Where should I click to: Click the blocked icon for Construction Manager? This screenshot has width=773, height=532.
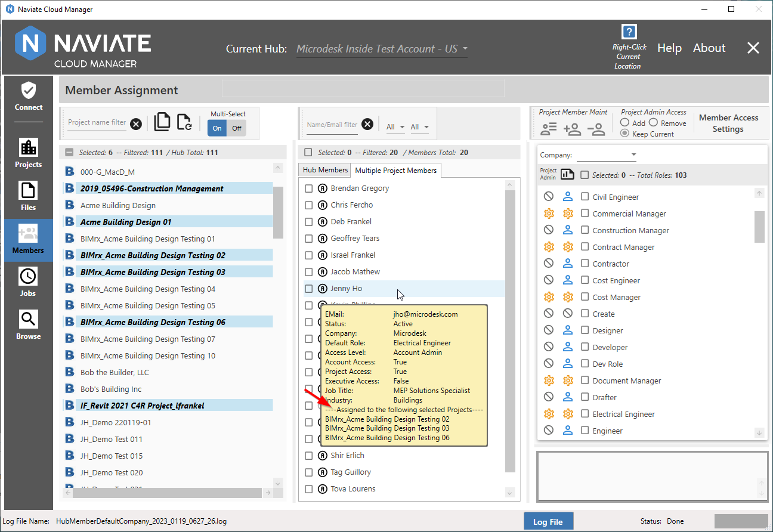549,230
